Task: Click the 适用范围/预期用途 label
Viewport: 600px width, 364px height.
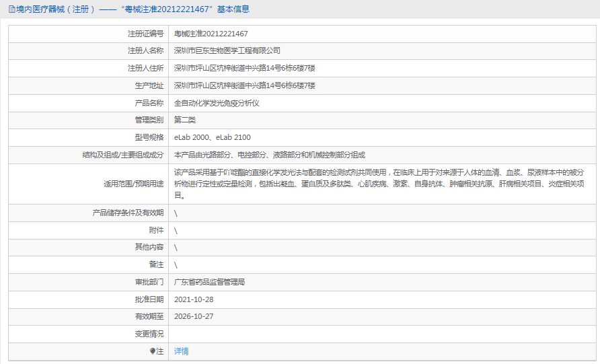Action: 134,184
